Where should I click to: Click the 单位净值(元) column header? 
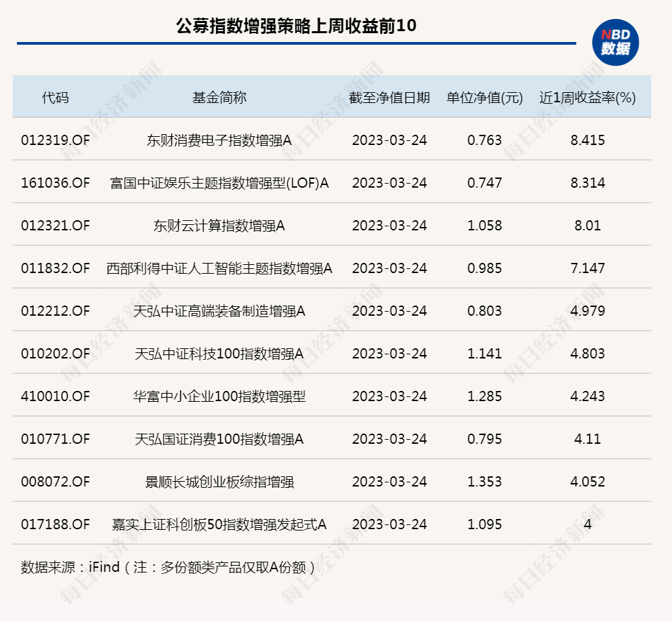point(484,98)
